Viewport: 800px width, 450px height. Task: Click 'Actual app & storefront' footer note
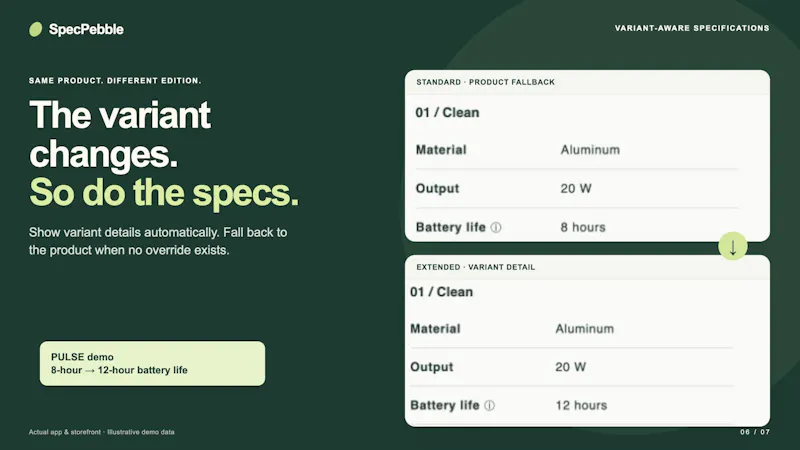coord(102,432)
